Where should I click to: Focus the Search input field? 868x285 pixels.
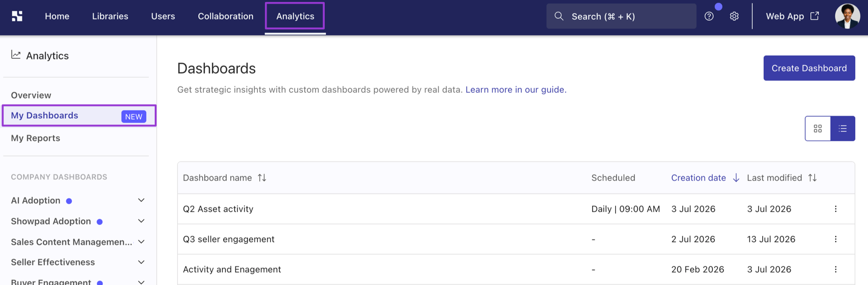[x=621, y=16]
